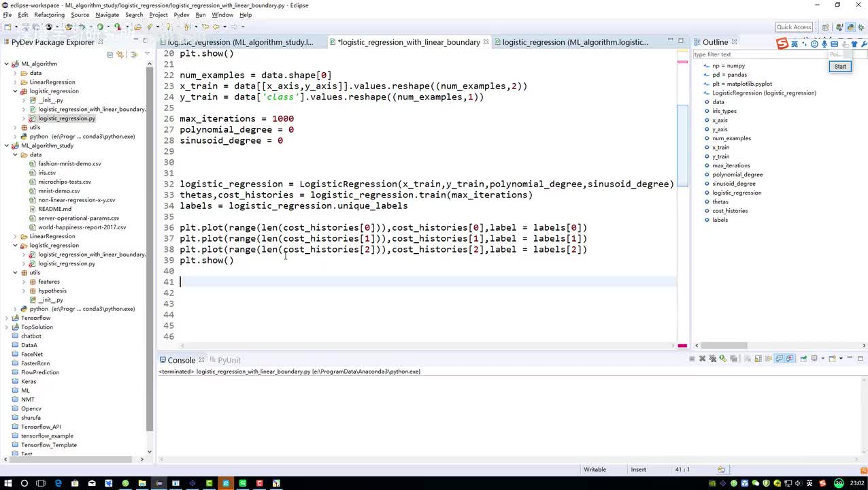This screenshot has width=868, height=490.
Task: Maximize the editor area
Action: 680,41
